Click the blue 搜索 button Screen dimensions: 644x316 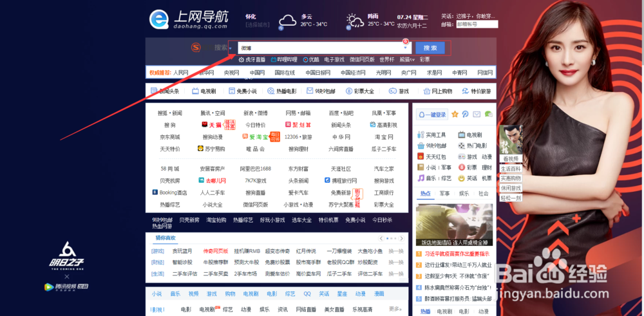430,48
